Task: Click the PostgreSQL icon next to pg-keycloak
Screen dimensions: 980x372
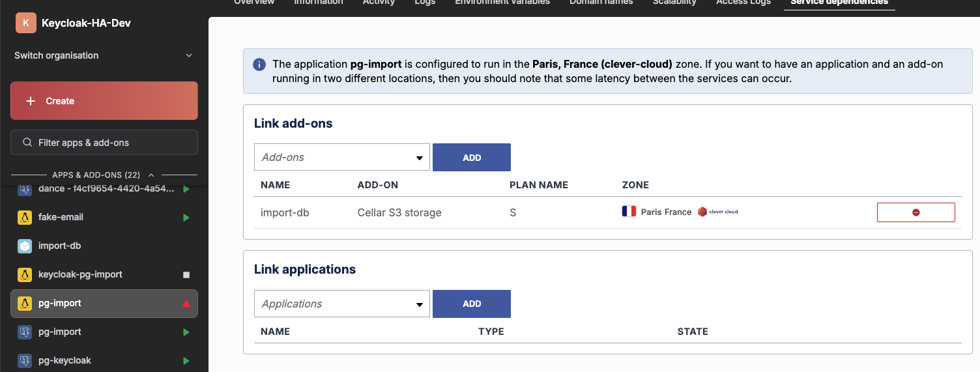Action: click(x=25, y=360)
